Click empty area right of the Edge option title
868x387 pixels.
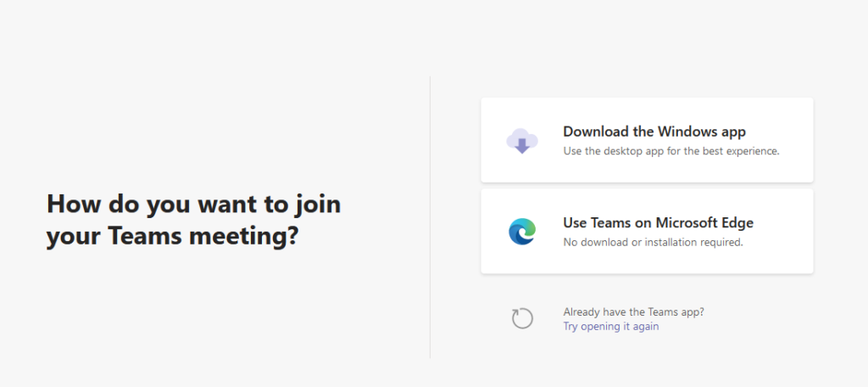783,223
